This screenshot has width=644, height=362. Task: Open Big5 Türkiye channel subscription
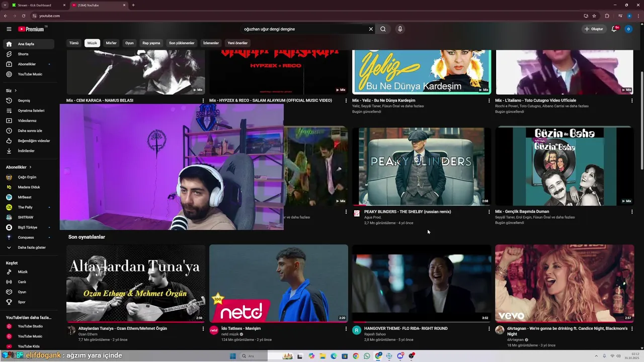pyautogui.click(x=29, y=227)
